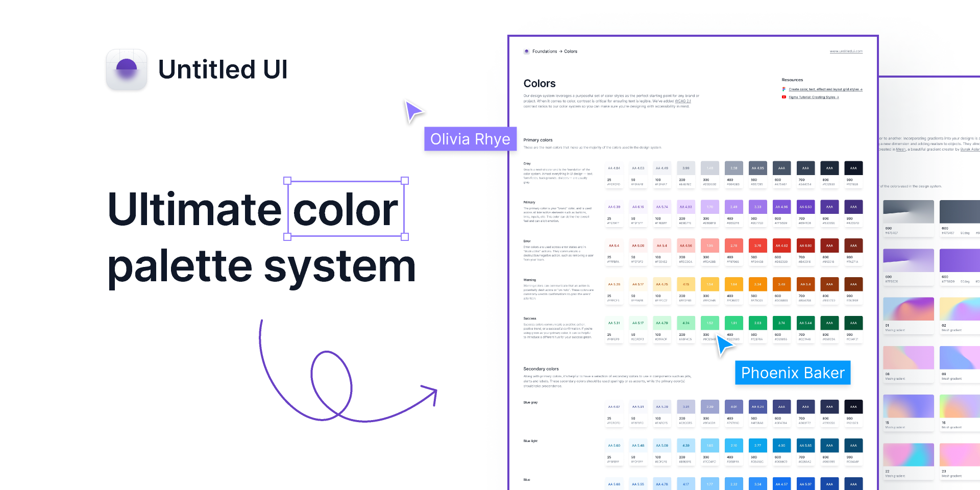980x490 pixels.
Task: Click the Blue light row label
Action: (x=530, y=441)
